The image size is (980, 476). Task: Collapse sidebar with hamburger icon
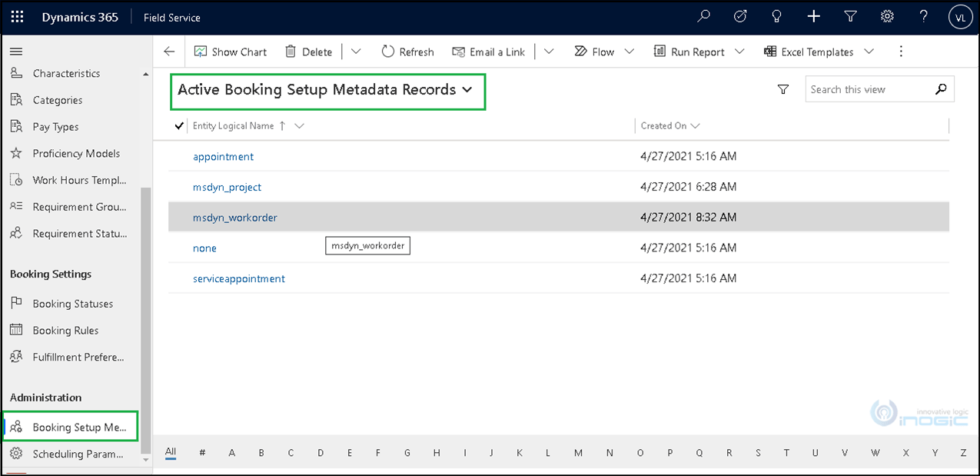click(x=15, y=52)
